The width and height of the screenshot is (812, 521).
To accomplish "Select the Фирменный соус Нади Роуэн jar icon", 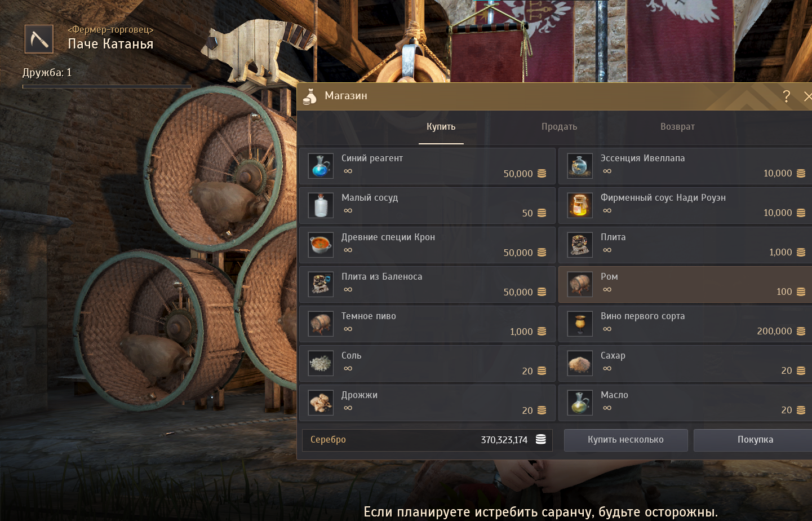I will click(580, 206).
